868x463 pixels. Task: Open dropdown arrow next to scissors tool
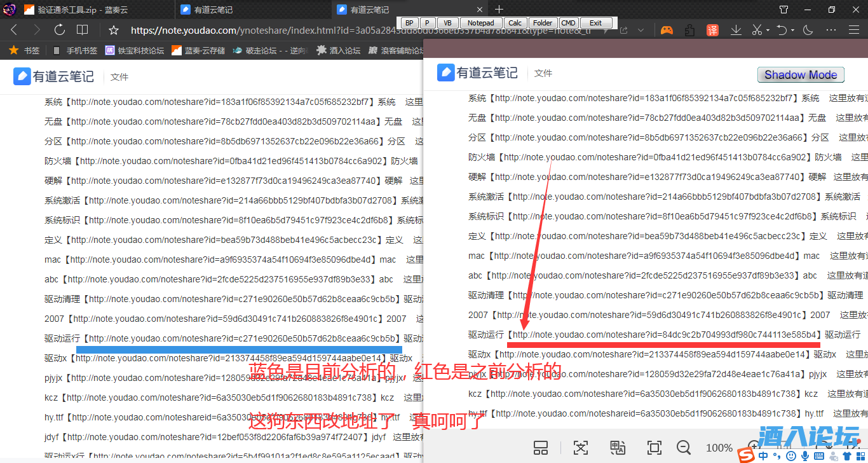point(768,30)
